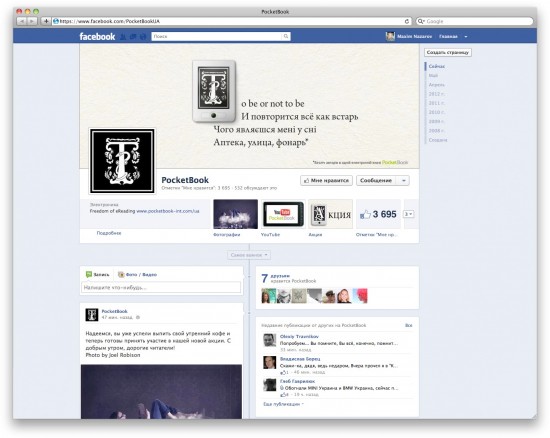Image resolution: width=550 pixels, height=438 pixels.
Task: Click the PocketBook author name on post
Action: [x=114, y=311]
